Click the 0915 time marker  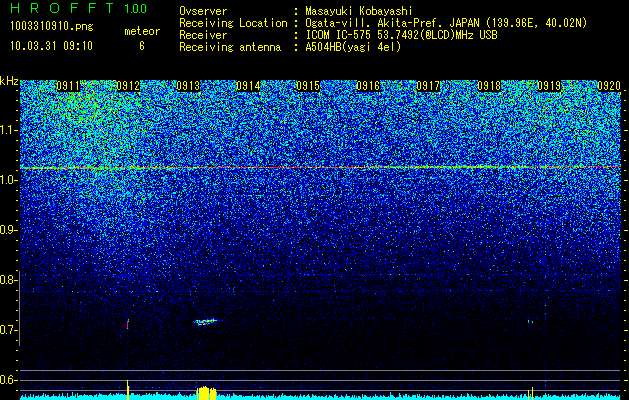(x=308, y=86)
